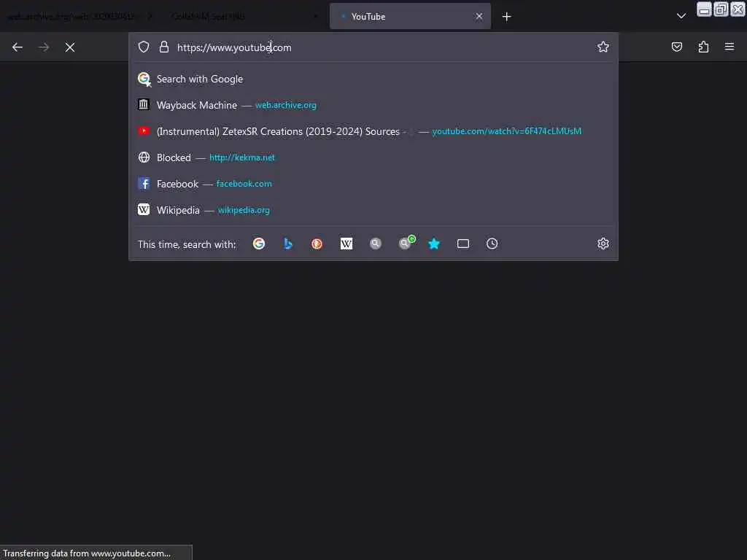Add the new search engine with plus badge

[406, 243]
